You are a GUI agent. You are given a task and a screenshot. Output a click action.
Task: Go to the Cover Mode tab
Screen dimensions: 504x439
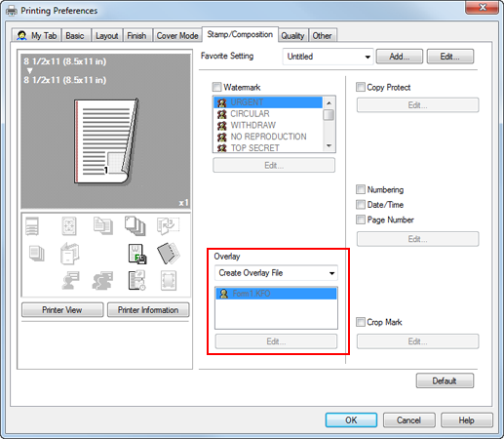pyautogui.click(x=177, y=35)
